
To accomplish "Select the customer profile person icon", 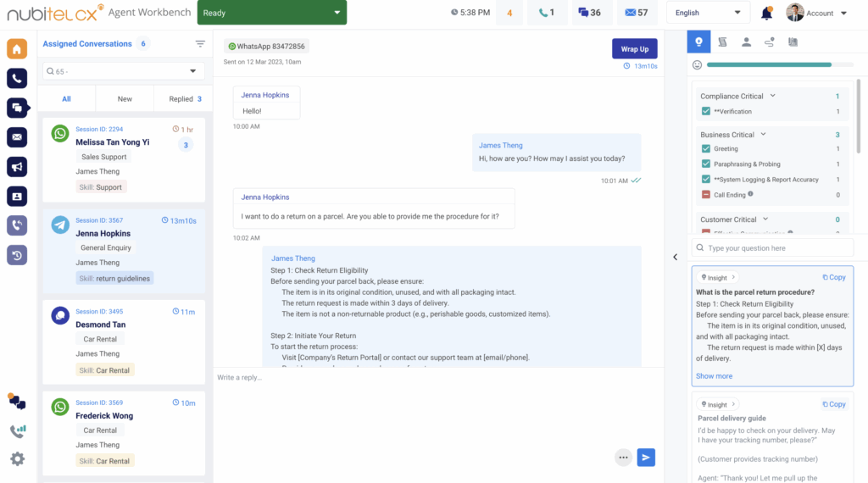I will pyautogui.click(x=746, y=42).
